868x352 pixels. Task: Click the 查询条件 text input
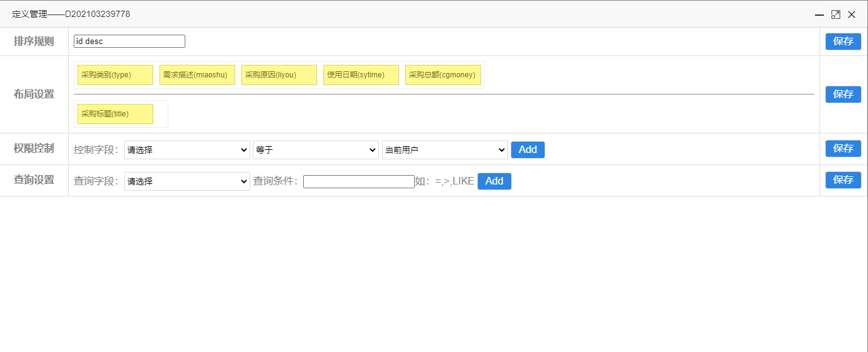point(359,181)
